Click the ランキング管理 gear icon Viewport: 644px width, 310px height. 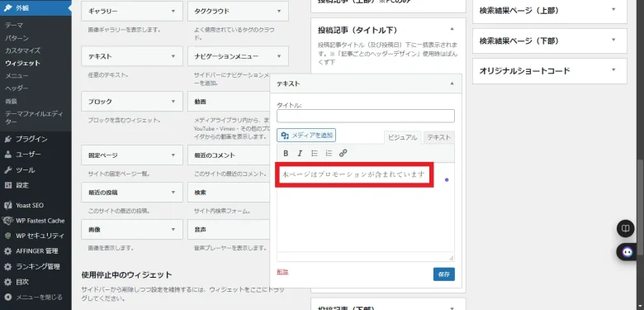(7, 267)
